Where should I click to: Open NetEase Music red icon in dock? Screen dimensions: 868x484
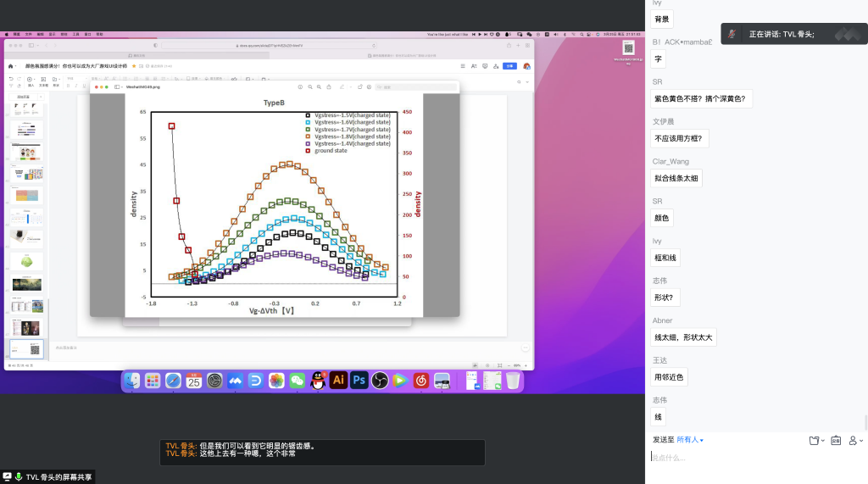coord(420,381)
